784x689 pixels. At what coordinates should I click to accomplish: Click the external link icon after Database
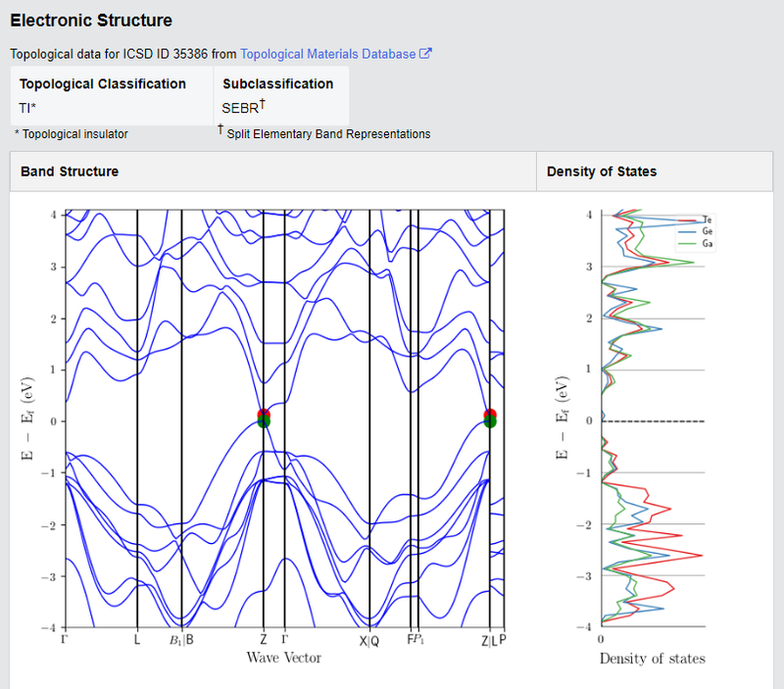point(425,54)
